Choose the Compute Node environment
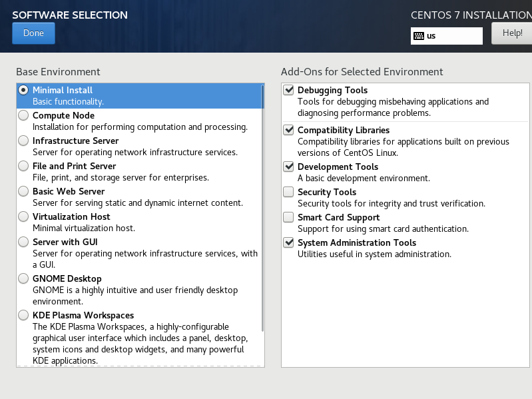 pyautogui.click(x=24, y=115)
